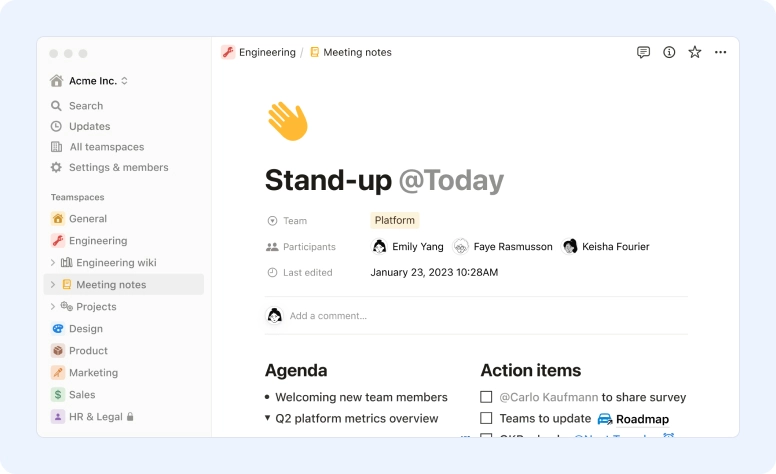
Task: Expand the Meeting notes sidebar chevron
Action: click(x=53, y=284)
